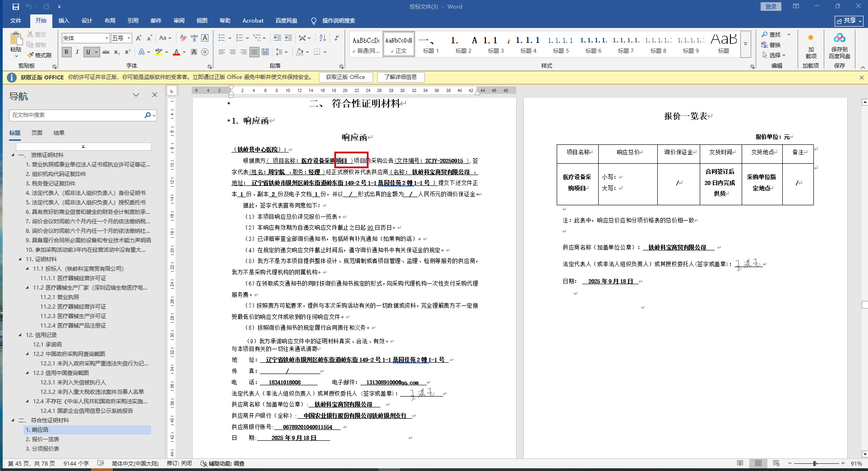
Task: Decrease font size with the shrink font icon
Action: coord(149,38)
